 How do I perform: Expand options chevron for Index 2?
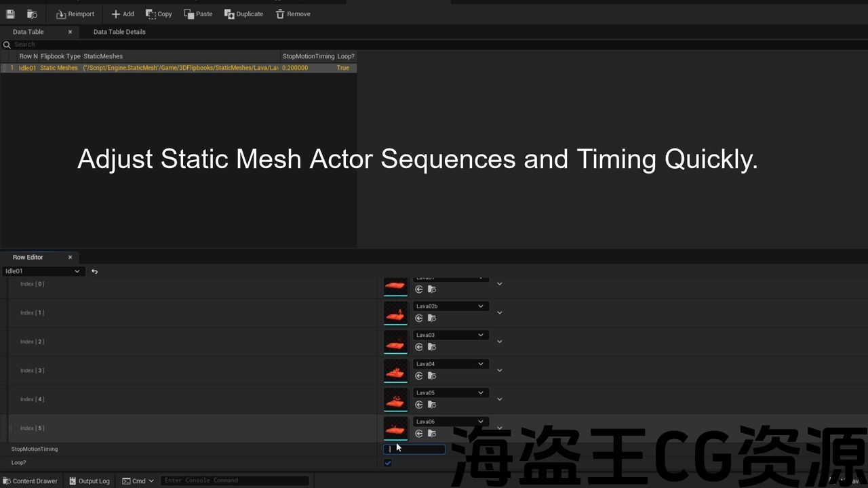(x=500, y=342)
